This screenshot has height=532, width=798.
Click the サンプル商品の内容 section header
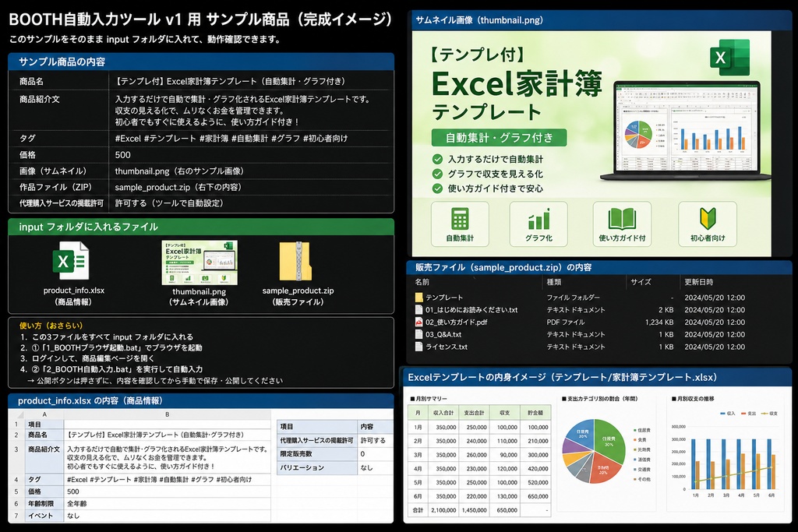click(x=201, y=62)
